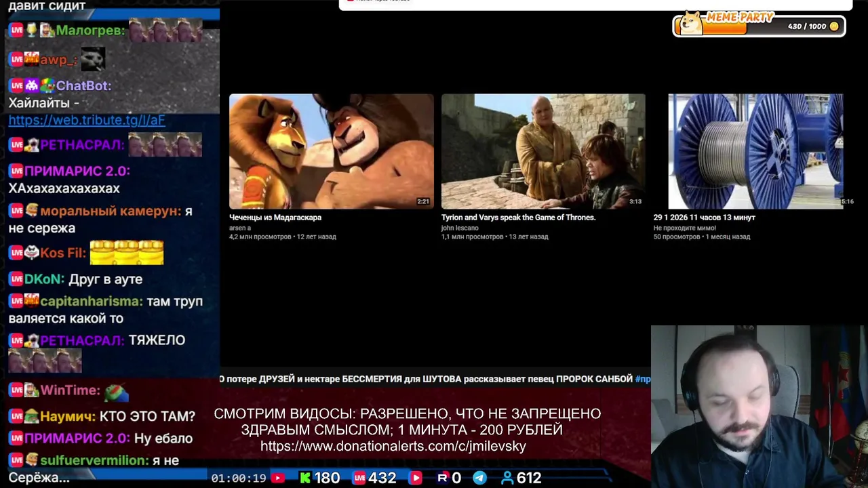Click '4,2 млн просмотров • 12 лет назад' text
The width and height of the screenshot is (868, 488).
[x=283, y=237]
